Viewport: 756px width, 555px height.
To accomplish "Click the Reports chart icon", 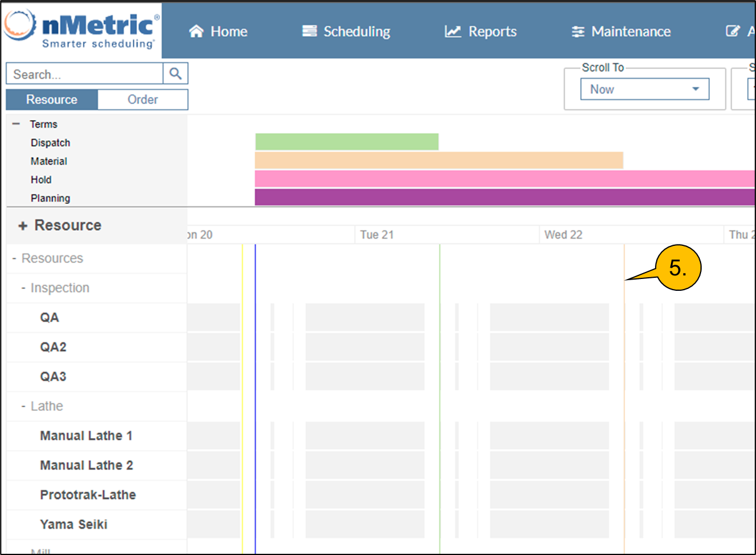I will pyautogui.click(x=452, y=31).
